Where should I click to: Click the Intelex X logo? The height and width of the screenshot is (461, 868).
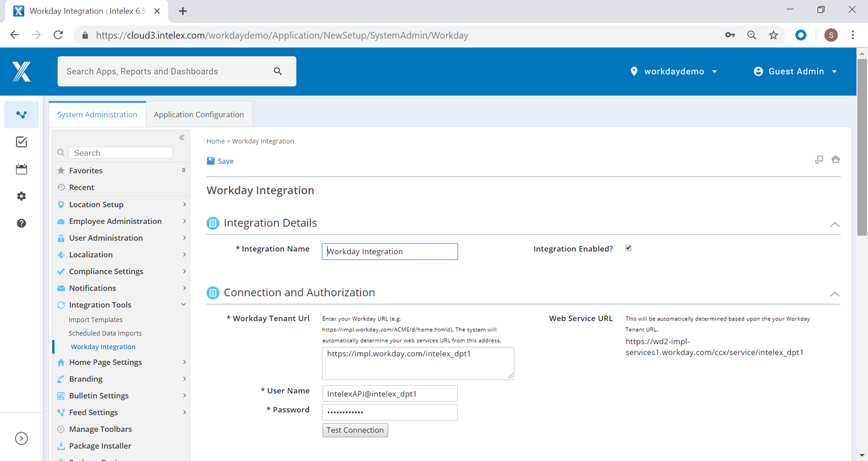[21, 71]
